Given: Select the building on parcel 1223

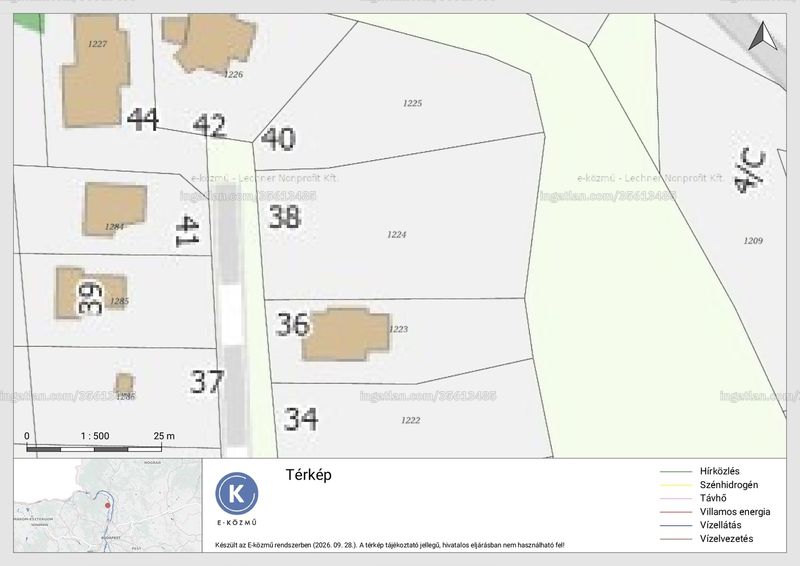Looking at the screenshot, I should 346,334.
